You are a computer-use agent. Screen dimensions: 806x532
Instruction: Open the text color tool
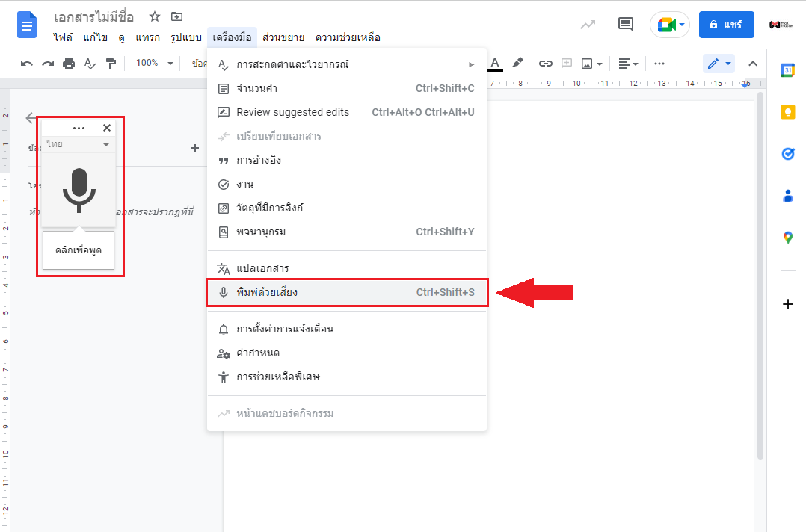494,64
